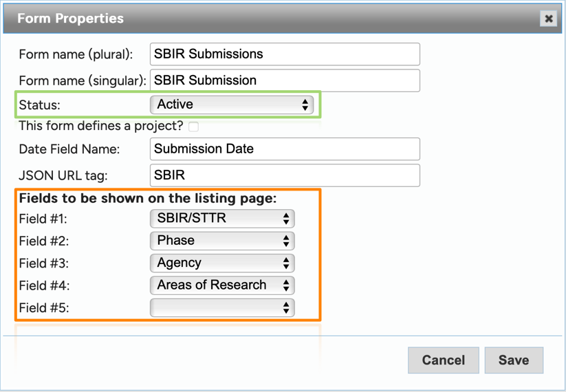Image resolution: width=566 pixels, height=392 pixels.
Task: Open the Field #1 dropdown showing SBIR/STTR
Action: pyautogui.click(x=222, y=219)
